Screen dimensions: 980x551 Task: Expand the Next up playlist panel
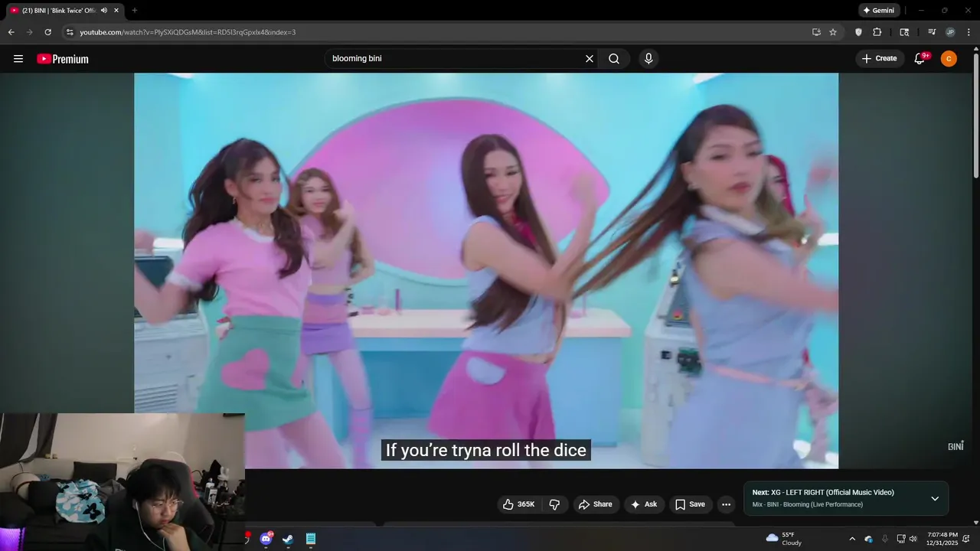pos(935,498)
